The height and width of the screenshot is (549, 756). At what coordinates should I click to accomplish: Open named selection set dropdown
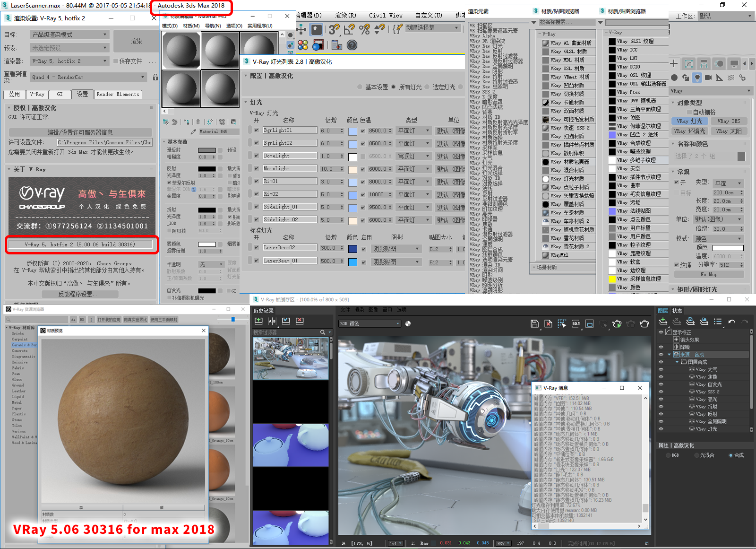(433, 28)
